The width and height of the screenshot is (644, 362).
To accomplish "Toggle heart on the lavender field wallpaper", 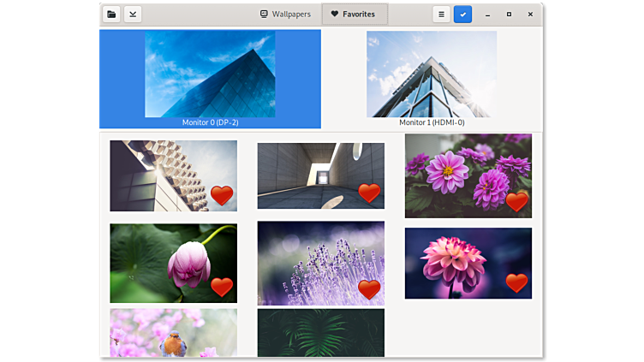I will point(369,290).
